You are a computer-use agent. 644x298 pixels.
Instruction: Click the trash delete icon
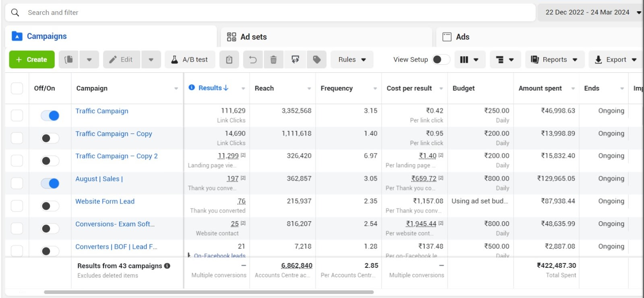point(273,60)
